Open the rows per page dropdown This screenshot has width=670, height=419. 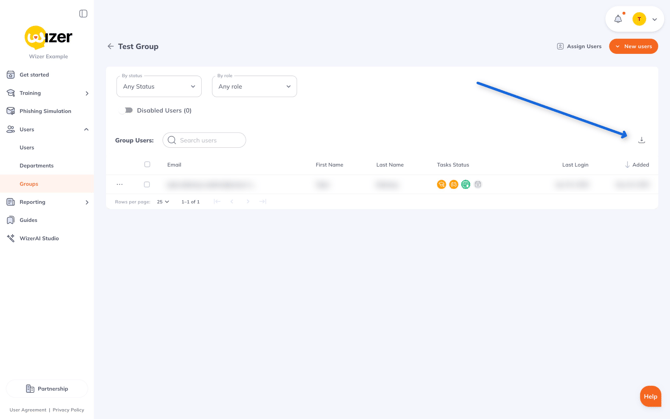(x=163, y=202)
